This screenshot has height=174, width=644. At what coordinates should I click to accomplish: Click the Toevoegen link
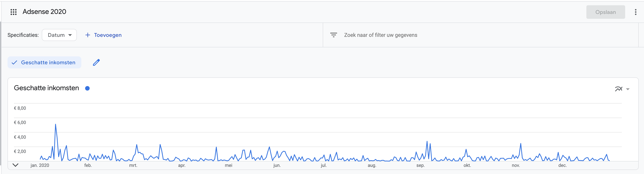[x=108, y=35]
